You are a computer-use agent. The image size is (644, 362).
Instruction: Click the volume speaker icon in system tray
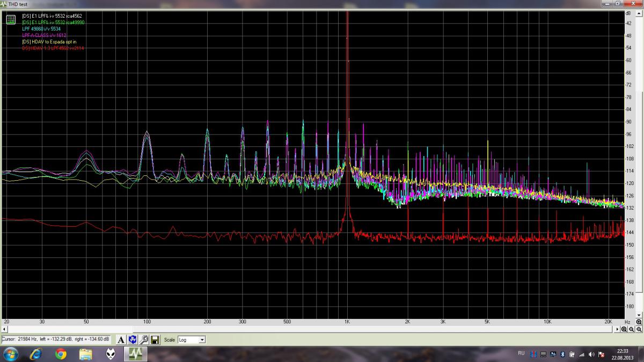(x=591, y=354)
